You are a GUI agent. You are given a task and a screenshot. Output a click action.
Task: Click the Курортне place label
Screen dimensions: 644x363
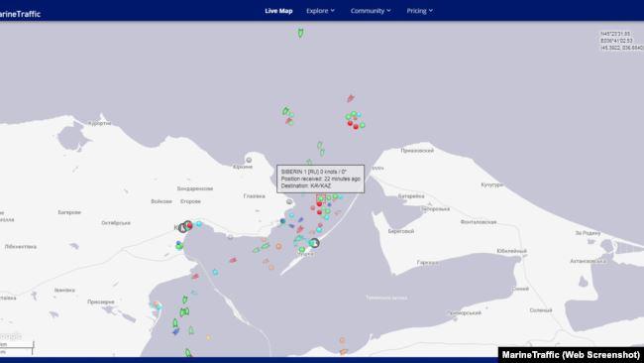[x=100, y=123]
